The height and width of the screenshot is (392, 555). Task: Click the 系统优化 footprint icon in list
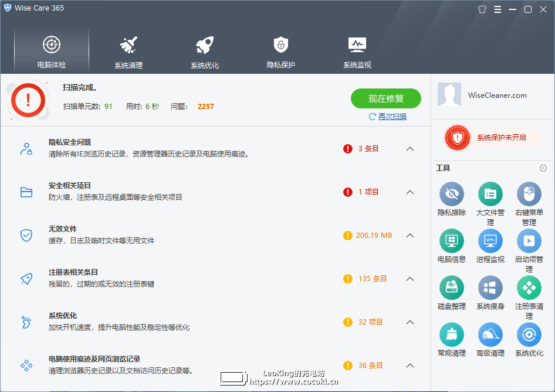[26, 322]
